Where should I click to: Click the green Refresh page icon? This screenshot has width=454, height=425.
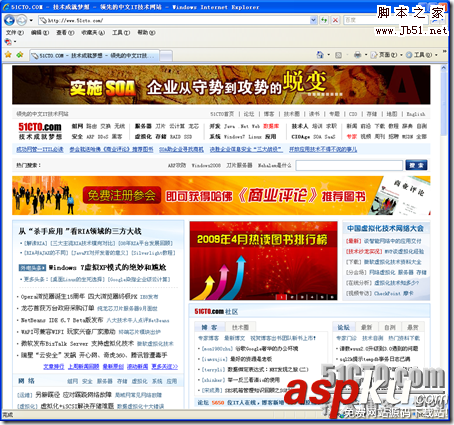324,20
